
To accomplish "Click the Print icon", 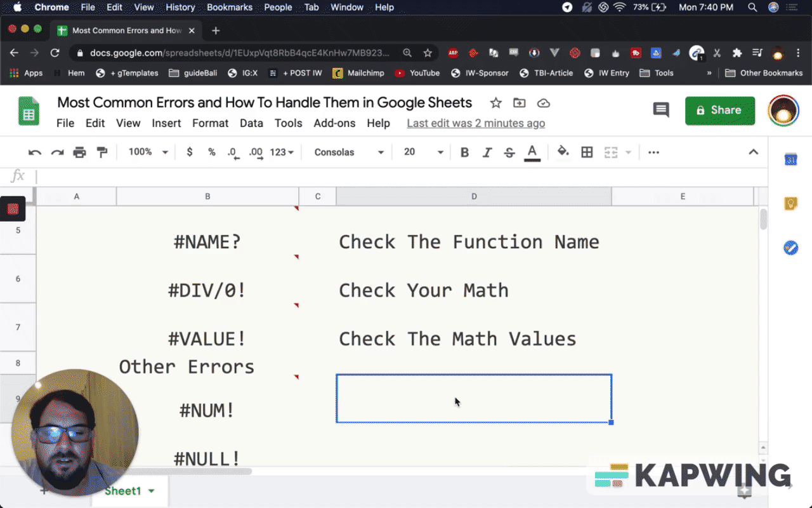I will [x=79, y=152].
